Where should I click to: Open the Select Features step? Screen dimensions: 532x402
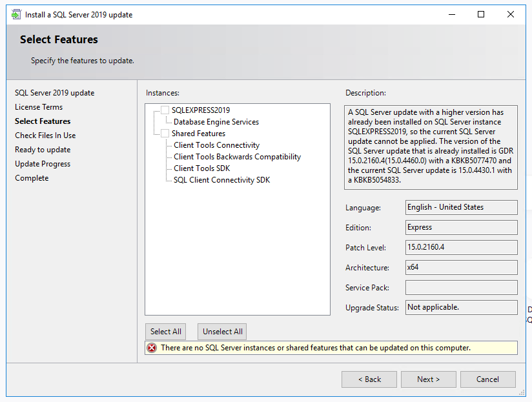click(43, 121)
